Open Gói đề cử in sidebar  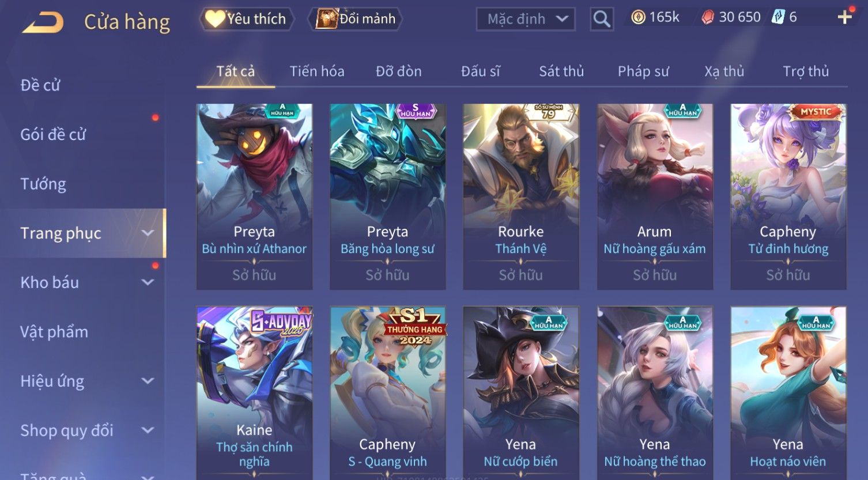pos(53,134)
